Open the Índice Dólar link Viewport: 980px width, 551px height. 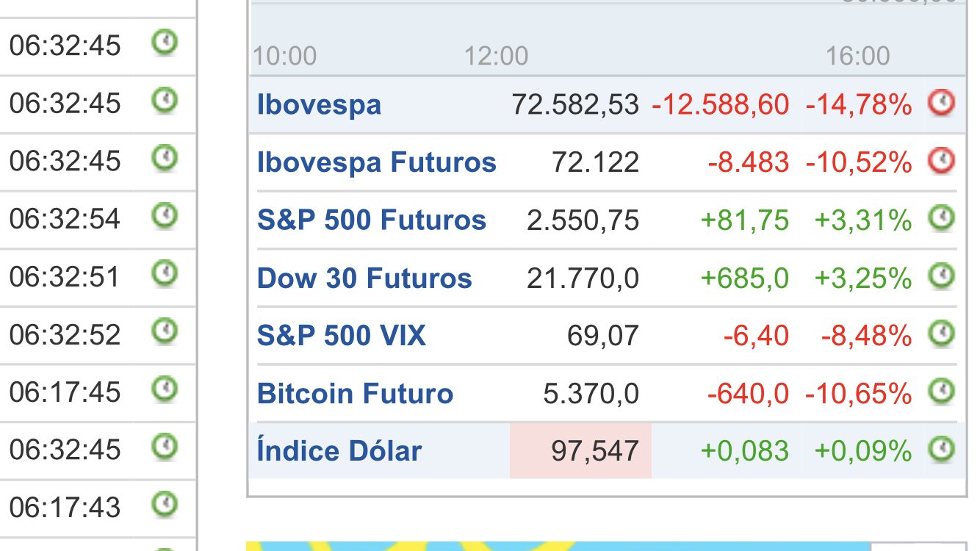339,450
